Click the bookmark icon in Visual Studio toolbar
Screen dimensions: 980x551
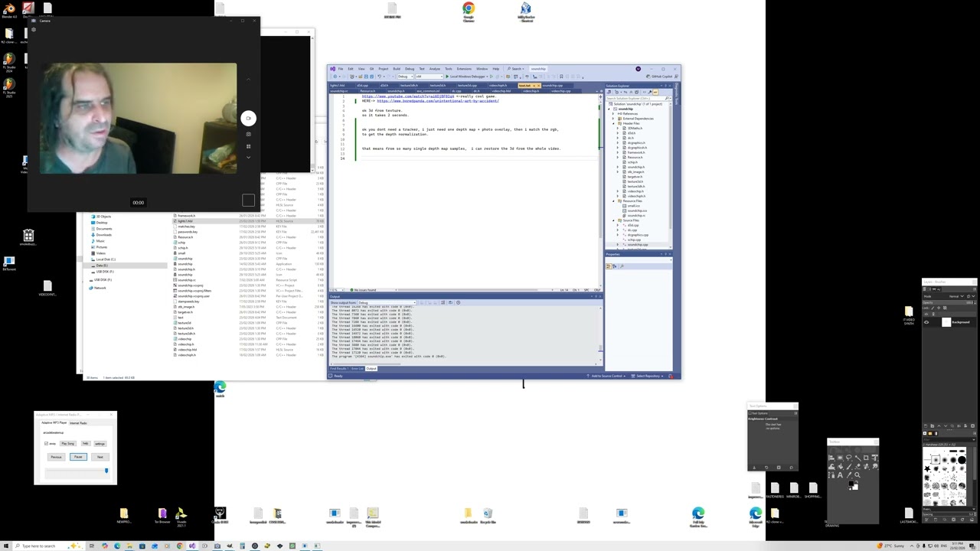click(561, 77)
